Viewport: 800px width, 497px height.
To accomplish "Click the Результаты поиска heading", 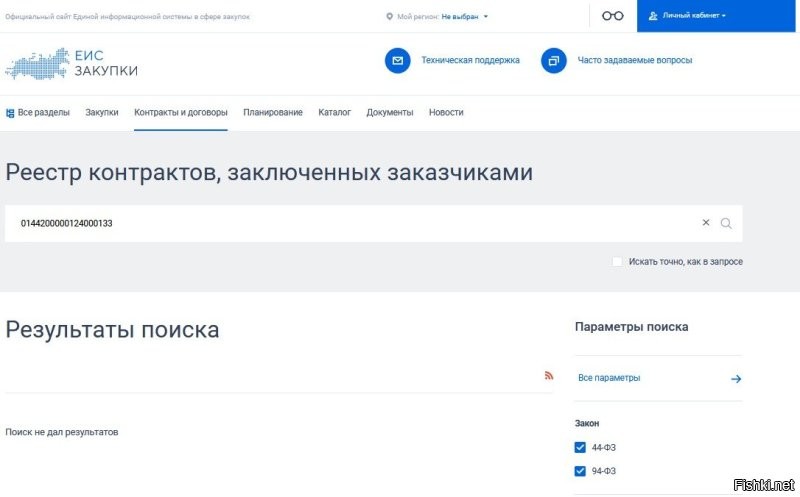I will coord(112,330).
